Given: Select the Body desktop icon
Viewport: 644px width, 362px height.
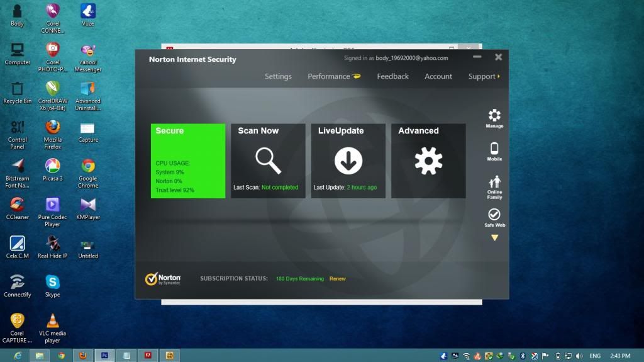Looking at the screenshot, I should pos(17,15).
